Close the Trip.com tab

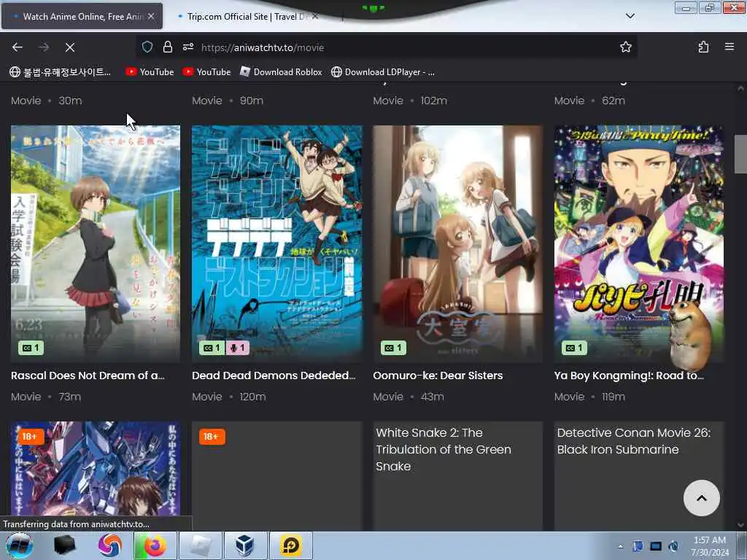(315, 16)
